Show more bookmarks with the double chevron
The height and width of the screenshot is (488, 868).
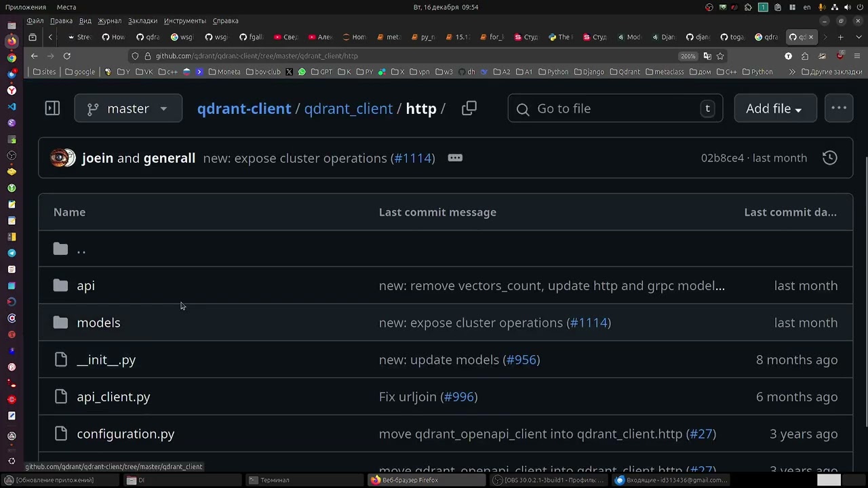click(791, 72)
